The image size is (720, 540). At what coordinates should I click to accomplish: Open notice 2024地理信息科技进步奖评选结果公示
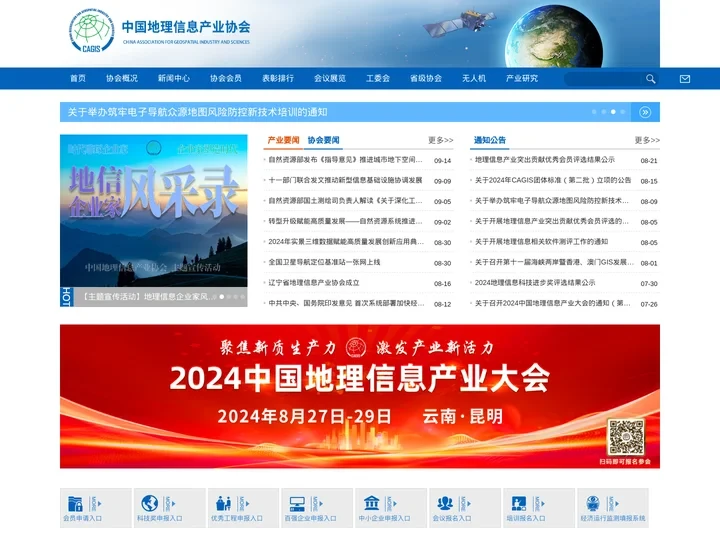(x=535, y=282)
